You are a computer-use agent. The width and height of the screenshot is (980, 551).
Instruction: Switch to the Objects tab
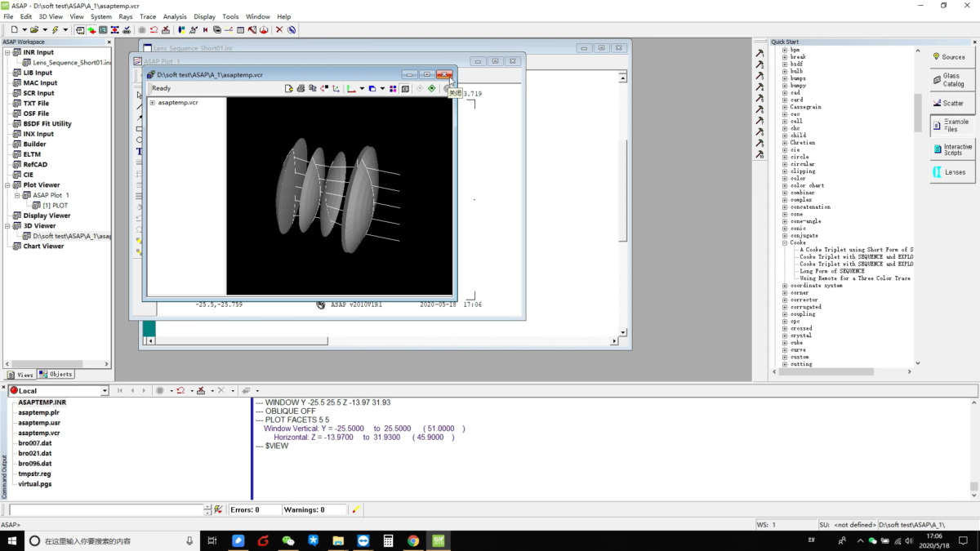tap(56, 375)
